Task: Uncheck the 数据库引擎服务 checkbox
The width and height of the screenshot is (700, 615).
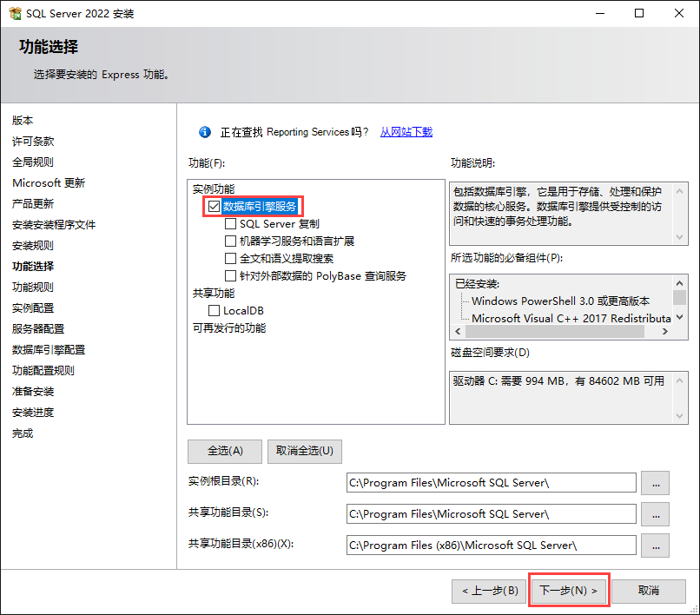Action: (214, 207)
